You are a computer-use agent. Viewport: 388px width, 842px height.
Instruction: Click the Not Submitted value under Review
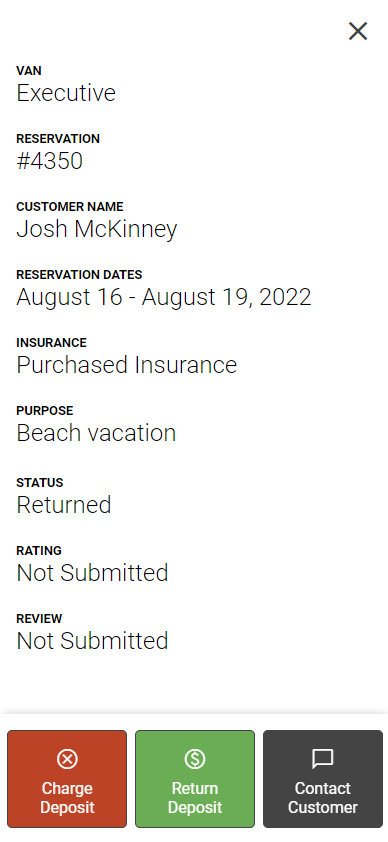(x=92, y=641)
